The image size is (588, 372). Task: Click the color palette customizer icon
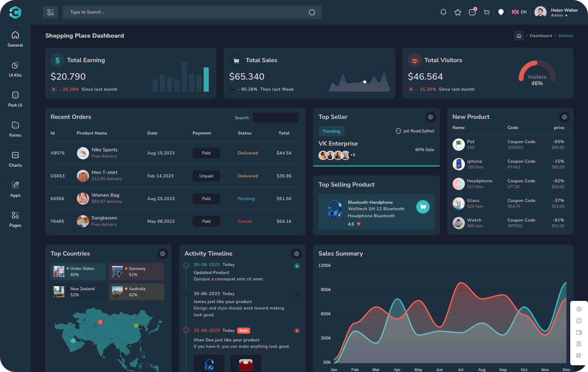tap(579, 309)
